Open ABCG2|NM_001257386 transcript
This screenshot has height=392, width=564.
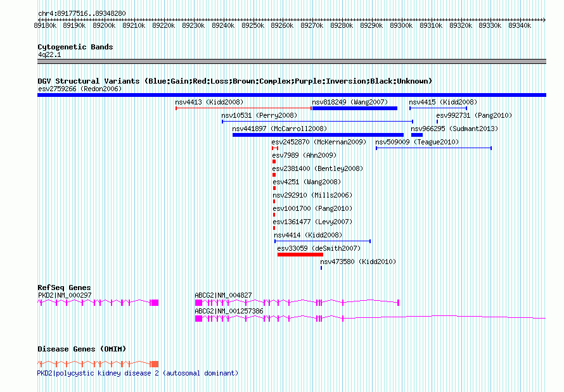229,311
